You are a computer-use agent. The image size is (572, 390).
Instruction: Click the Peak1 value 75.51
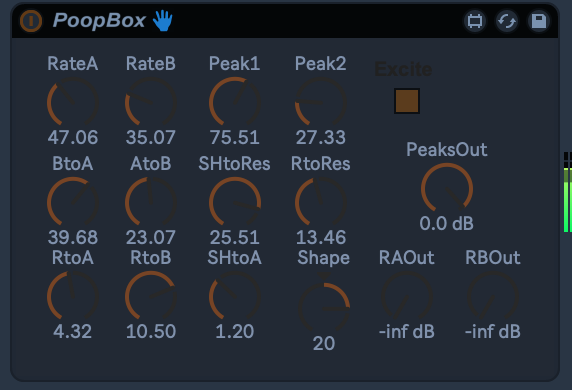pyautogui.click(x=235, y=138)
